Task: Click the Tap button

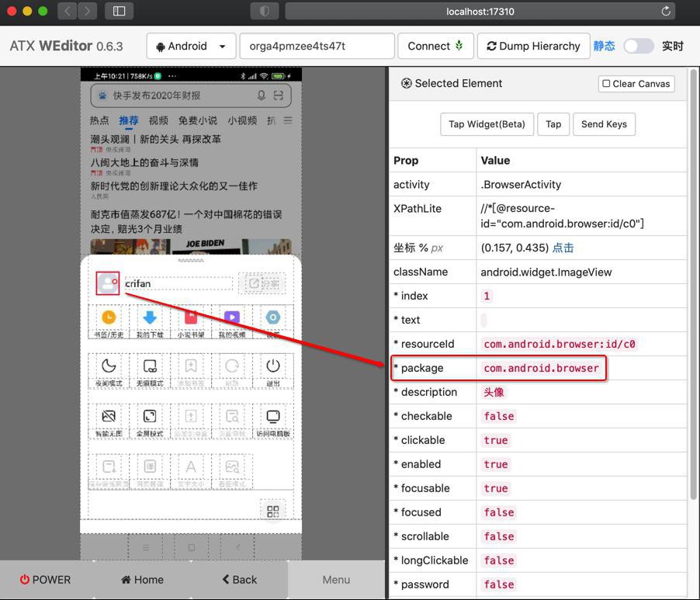Action: pyautogui.click(x=553, y=124)
